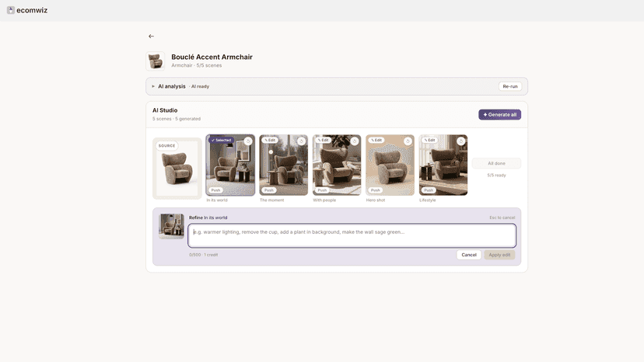Image resolution: width=644 pixels, height=362 pixels.
Task: Push the With people scene
Action: [323, 190]
